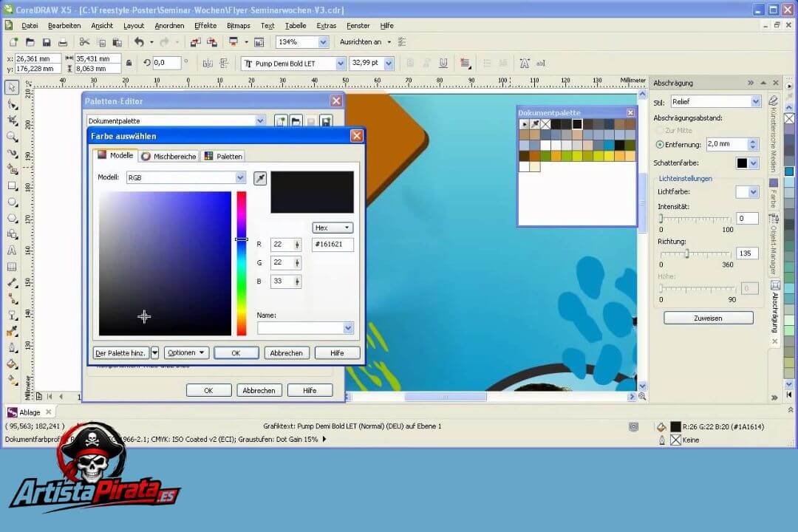Viewport: 798px width, 532px height.
Task: Select the Ellipse tool
Action: pos(13,202)
